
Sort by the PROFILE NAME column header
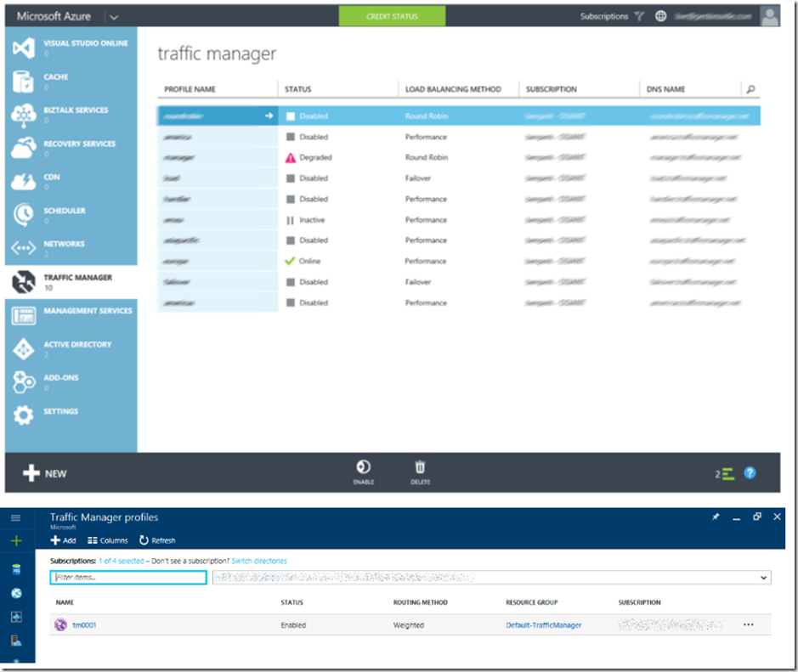tap(190, 89)
